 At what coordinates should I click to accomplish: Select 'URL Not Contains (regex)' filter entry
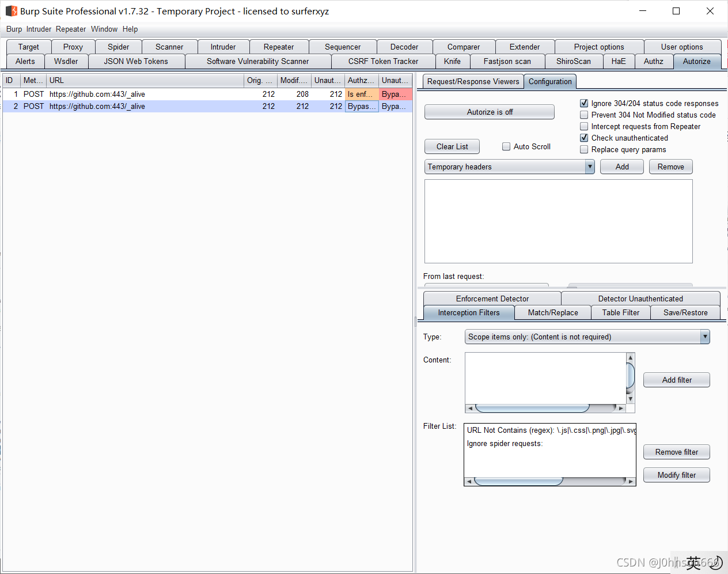(551, 430)
